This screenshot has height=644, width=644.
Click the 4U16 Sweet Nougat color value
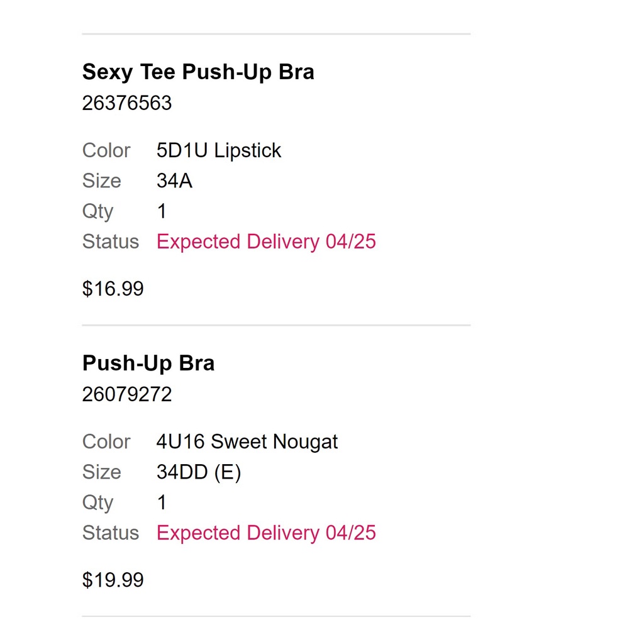(x=247, y=441)
